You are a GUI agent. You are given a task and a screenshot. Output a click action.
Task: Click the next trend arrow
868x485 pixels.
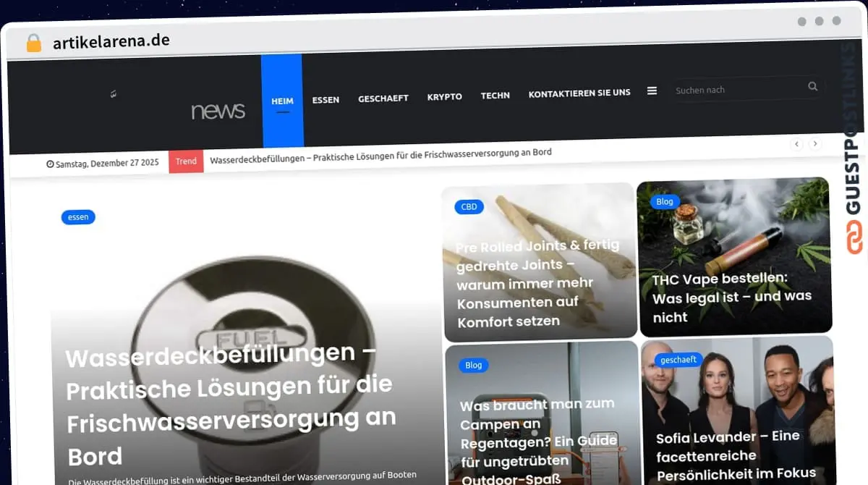click(815, 144)
